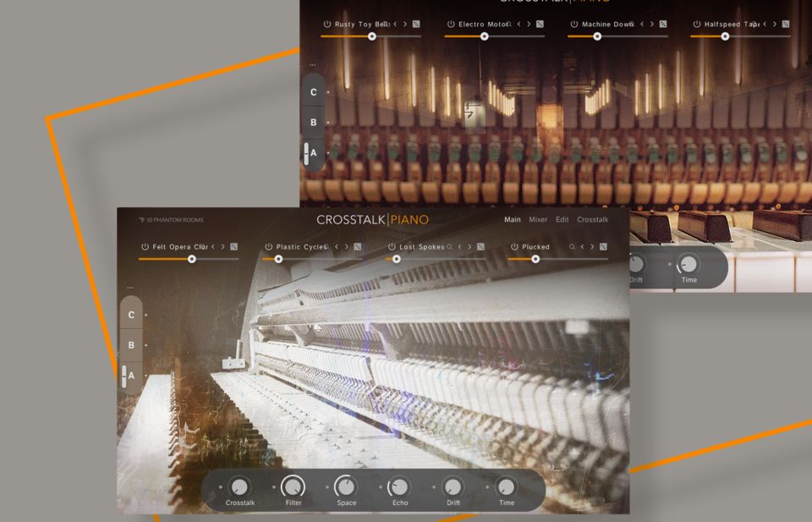Select snapshot slot B

[130, 344]
